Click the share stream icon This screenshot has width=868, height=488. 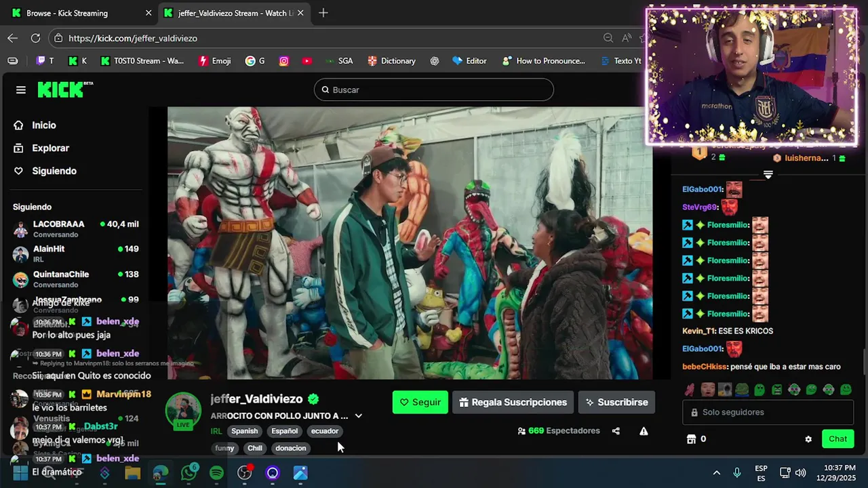(616, 431)
